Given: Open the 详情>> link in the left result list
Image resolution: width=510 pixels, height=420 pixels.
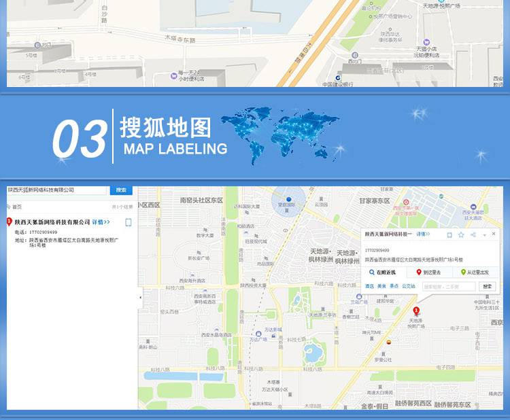Looking at the screenshot, I should pyautogui.click(x=101, y=222).
